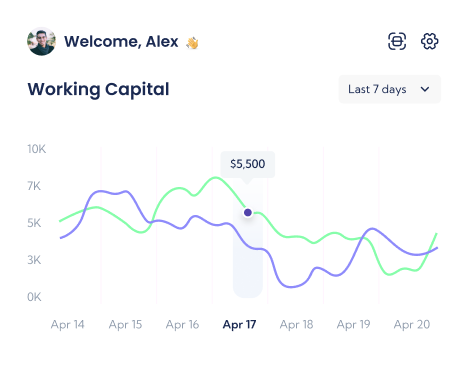The height and width of the screenshot is (389, 469).
Task: Select the Apr 16 date label
Action: tap(182, 324)
